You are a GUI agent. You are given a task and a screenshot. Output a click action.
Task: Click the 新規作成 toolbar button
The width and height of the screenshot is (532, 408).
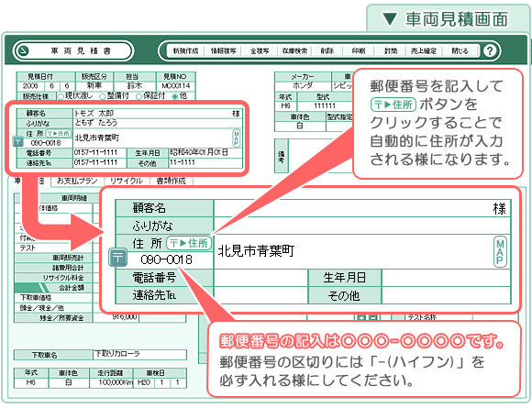185,50
